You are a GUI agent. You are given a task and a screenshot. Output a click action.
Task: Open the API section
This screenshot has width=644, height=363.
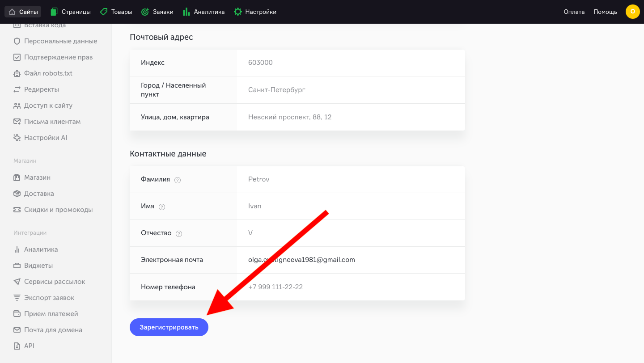point(29,346)
